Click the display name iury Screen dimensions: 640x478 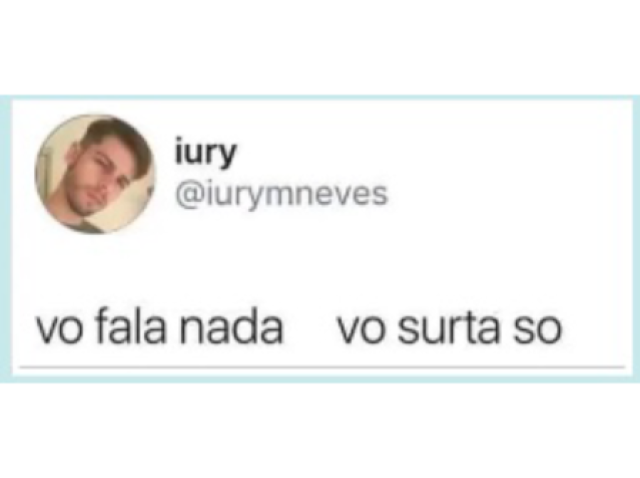[205, 154]
